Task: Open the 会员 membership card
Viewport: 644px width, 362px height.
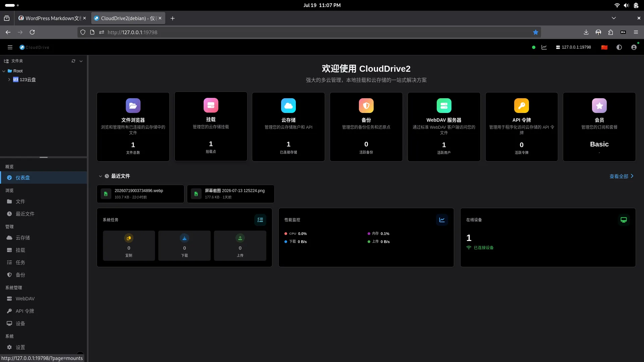Action: pos(599,127)
